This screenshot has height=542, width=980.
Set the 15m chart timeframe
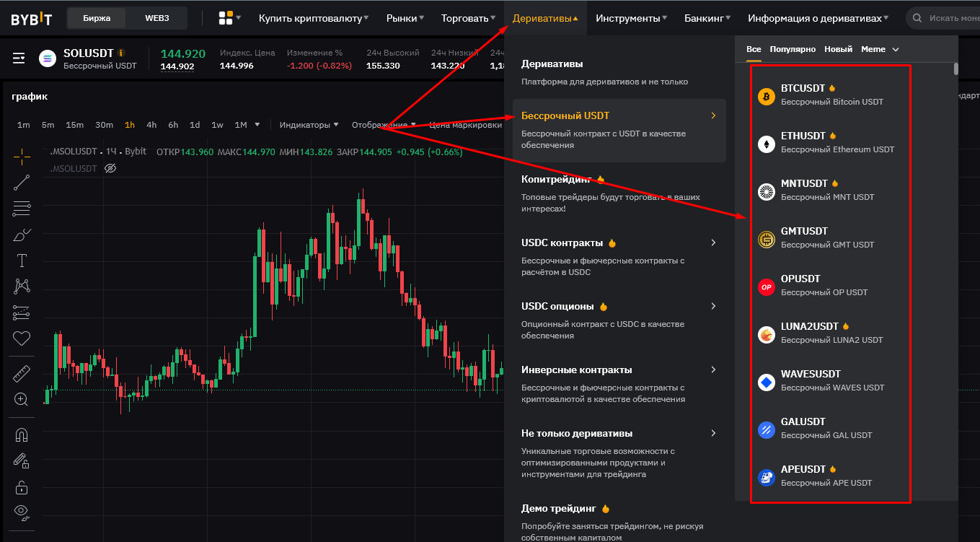click(75, 125)
